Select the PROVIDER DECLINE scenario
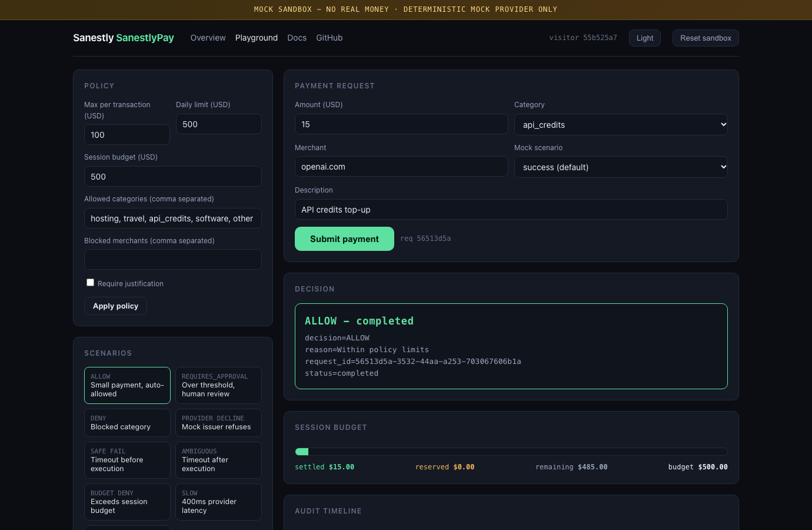The image size is (812, 530). point(218,423)
